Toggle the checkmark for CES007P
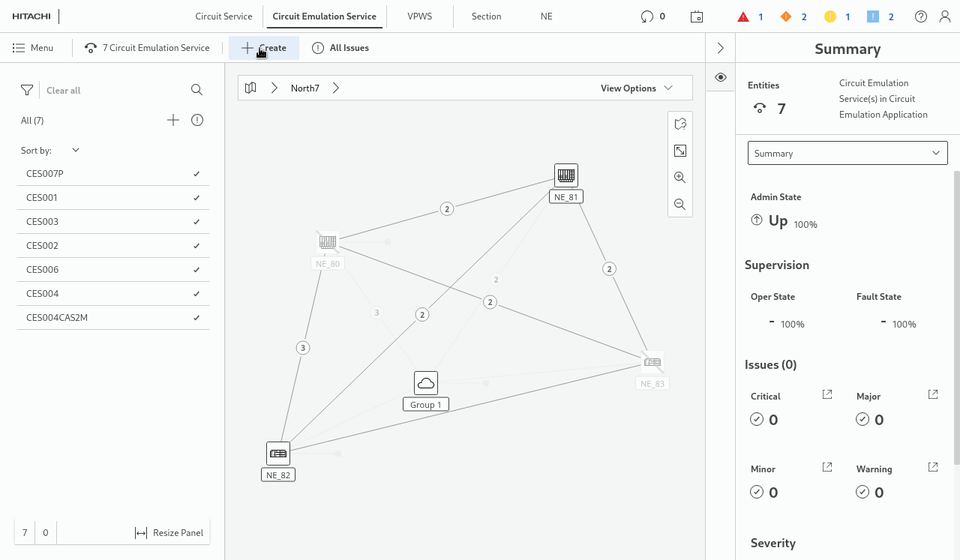The image size is (960, 560). (196, 174)
